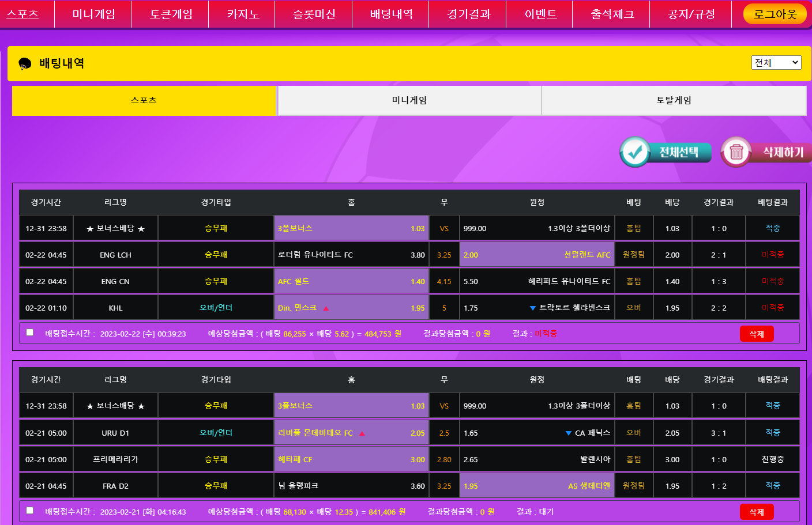Image resolution: width=812 pixels, height=525 pixels.
Task: Tick the checkbox for the 2023-02-22 bet slip
Action: click(x=30, y=333)
